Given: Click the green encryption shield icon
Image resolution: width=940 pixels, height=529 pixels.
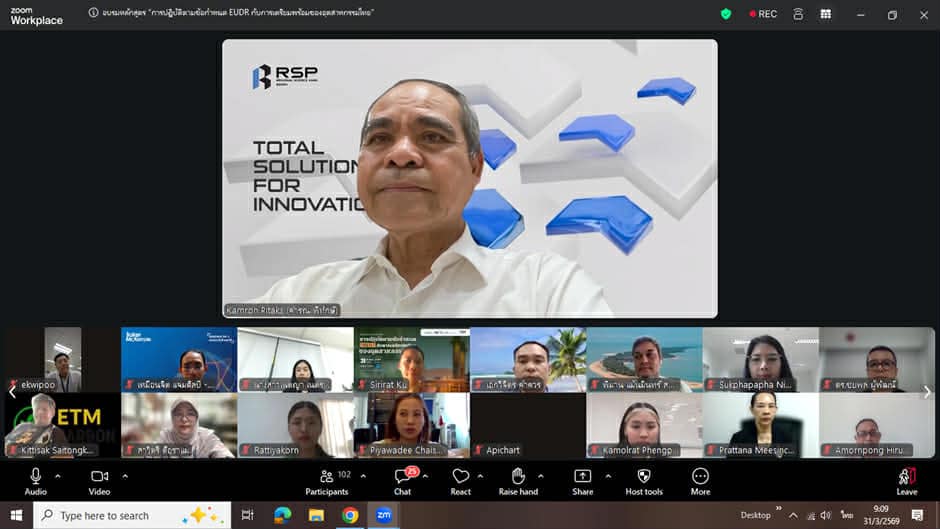Looking at the screenshot, I should click(x=726, y=14).
